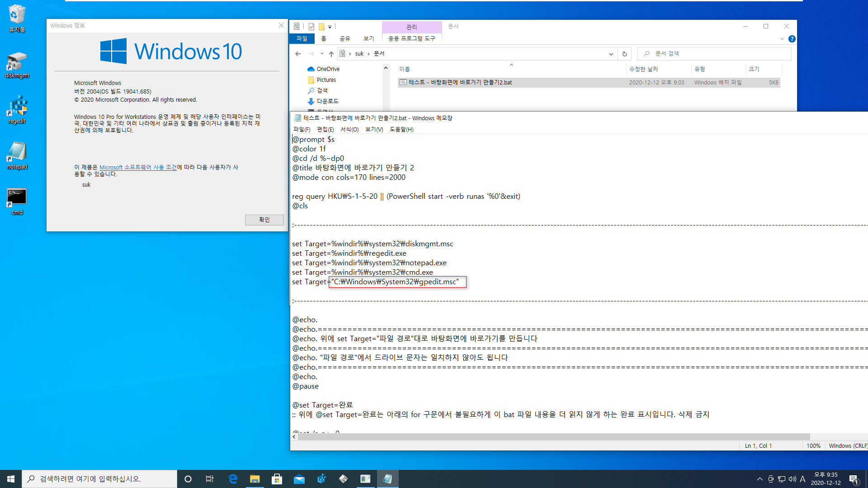This screenshot has width=868, height=488.
Task: Click the OK button in Windows info dialog
Action: [x=264, y=220]
